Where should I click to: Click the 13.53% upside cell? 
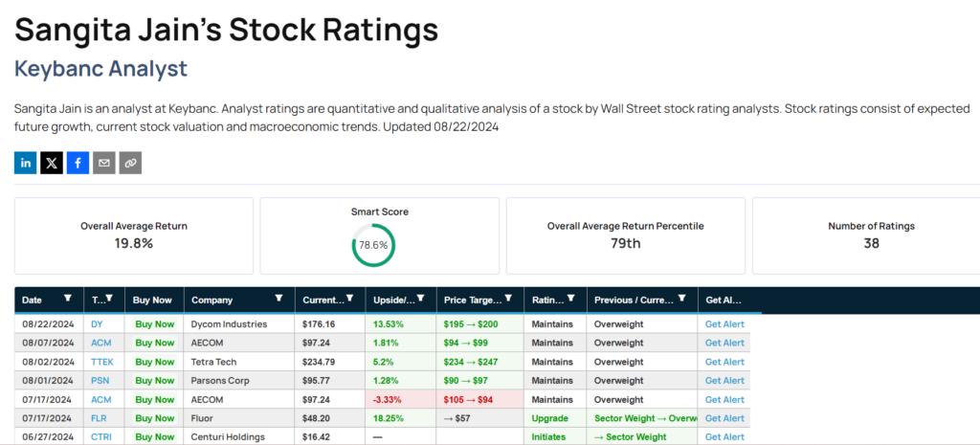[401, 324]
